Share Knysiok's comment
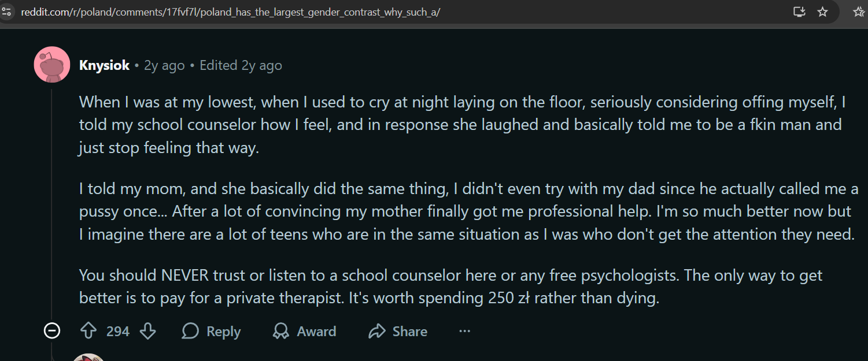Screen dimensions: 868x361 [x=398, y=331]
